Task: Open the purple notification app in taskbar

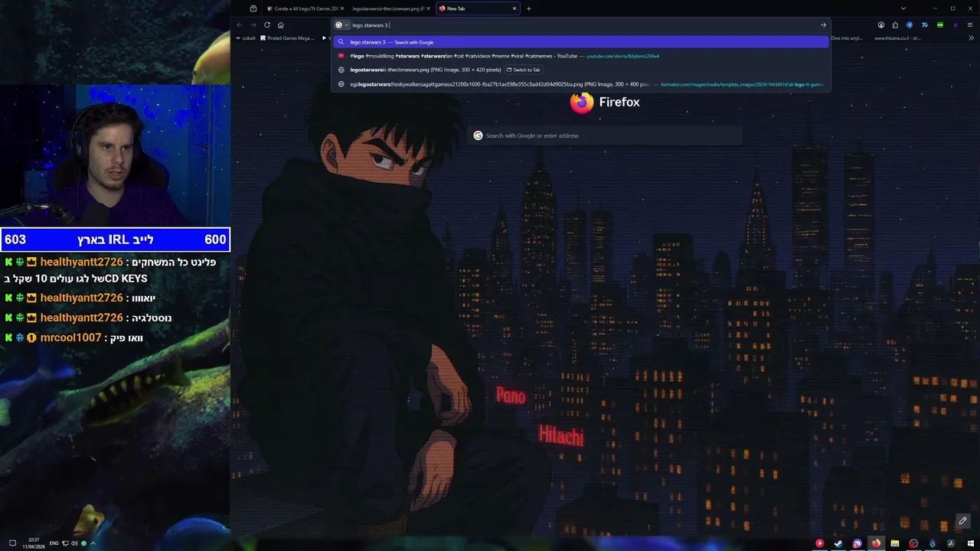Action: pyautogui.click(x=857, y=543)
